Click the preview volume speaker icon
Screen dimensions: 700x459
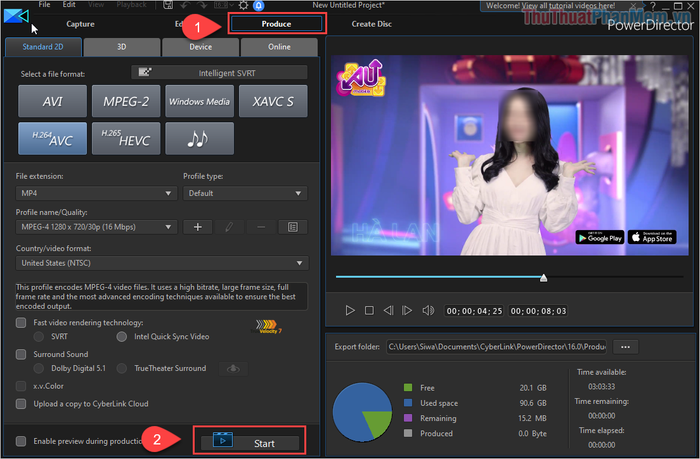(428, 310)
